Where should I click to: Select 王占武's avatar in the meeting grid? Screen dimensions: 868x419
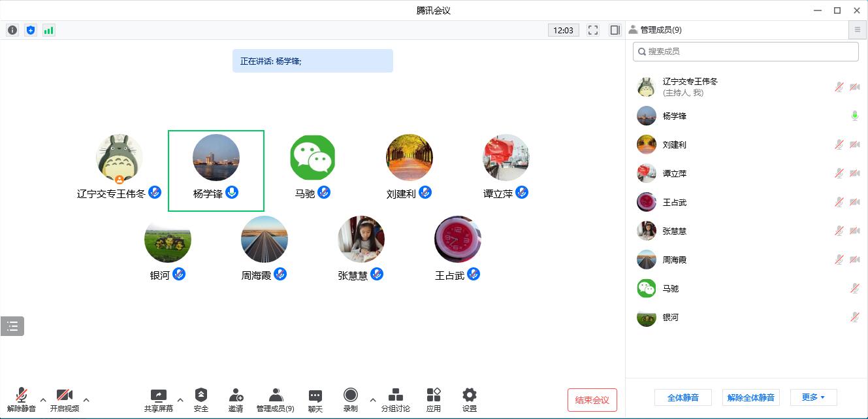(x=458, y=239)
